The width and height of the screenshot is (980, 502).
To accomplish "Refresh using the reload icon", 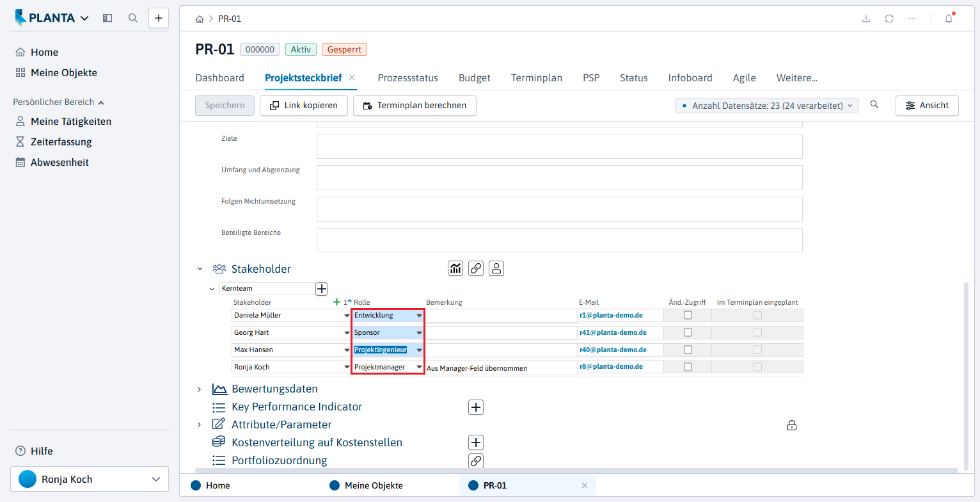I will (x=889, y=19).
